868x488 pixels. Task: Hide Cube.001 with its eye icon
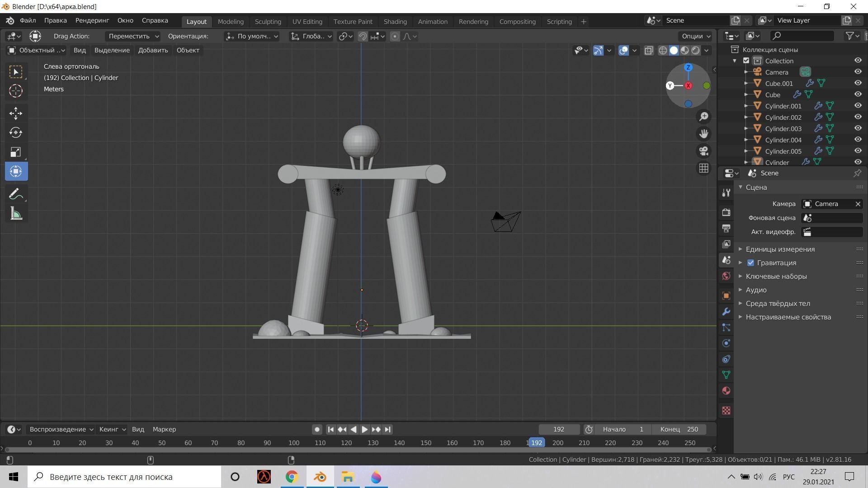[x=858, y=83]
